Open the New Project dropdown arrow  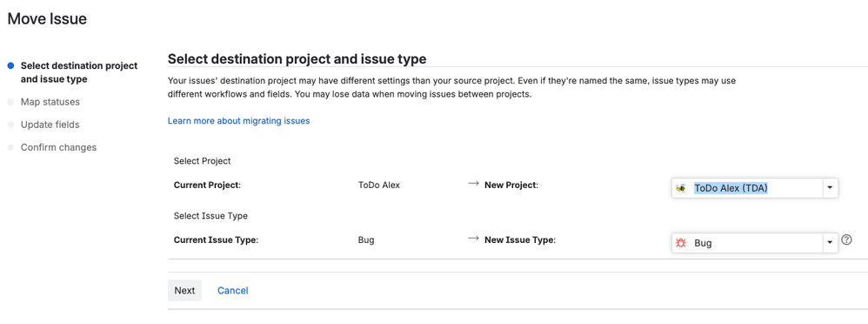coord(830,188)
